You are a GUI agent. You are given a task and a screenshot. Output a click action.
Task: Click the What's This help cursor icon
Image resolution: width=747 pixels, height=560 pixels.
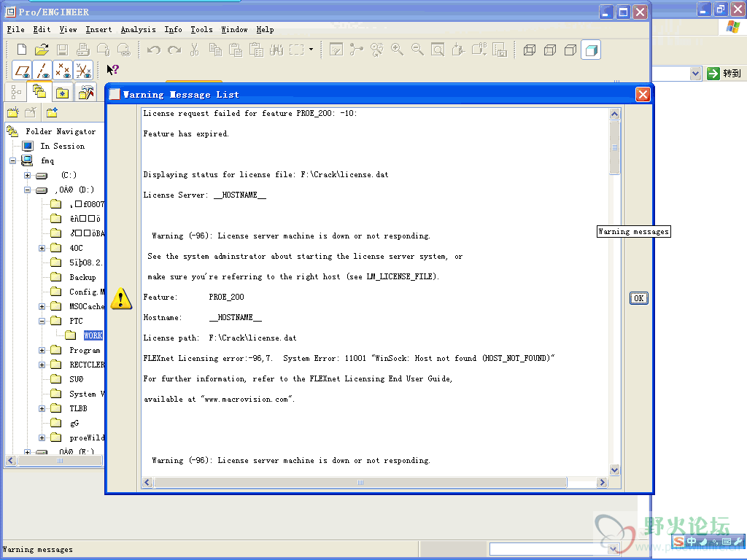tap(112, 70)
